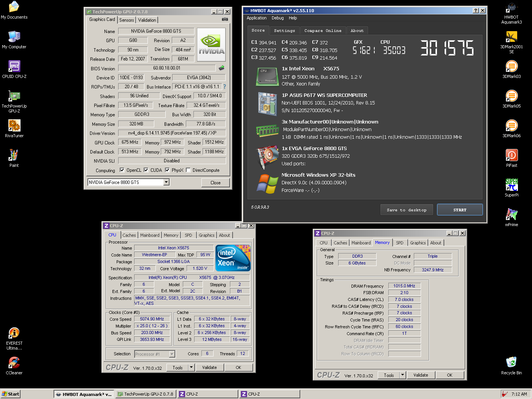532x399 pixels.
Task: Toggle PhysX checkbox in GPU-Z
Action: [167, 170]
